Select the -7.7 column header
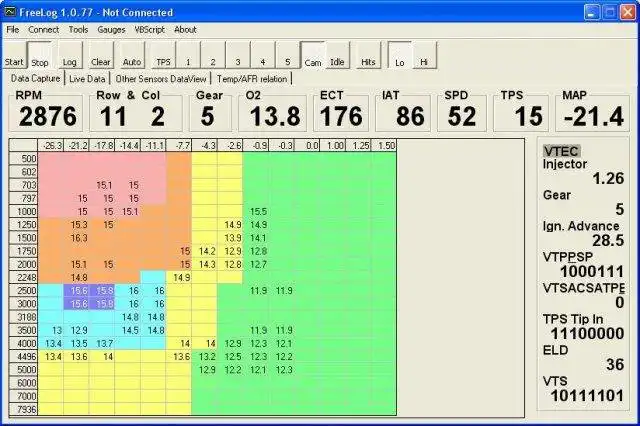The height and width of the screenshot is (426, 640). point(179,145)
